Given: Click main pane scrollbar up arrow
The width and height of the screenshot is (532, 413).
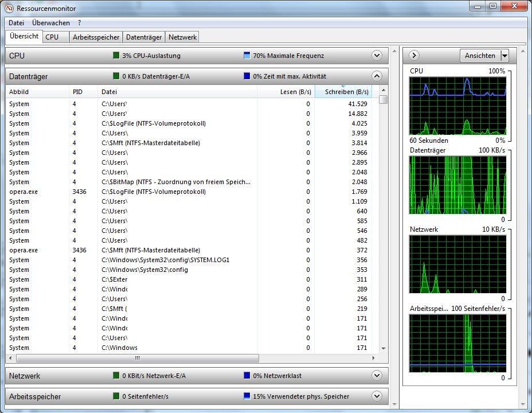Looking at the screenshot, I should tap(394, 51).
